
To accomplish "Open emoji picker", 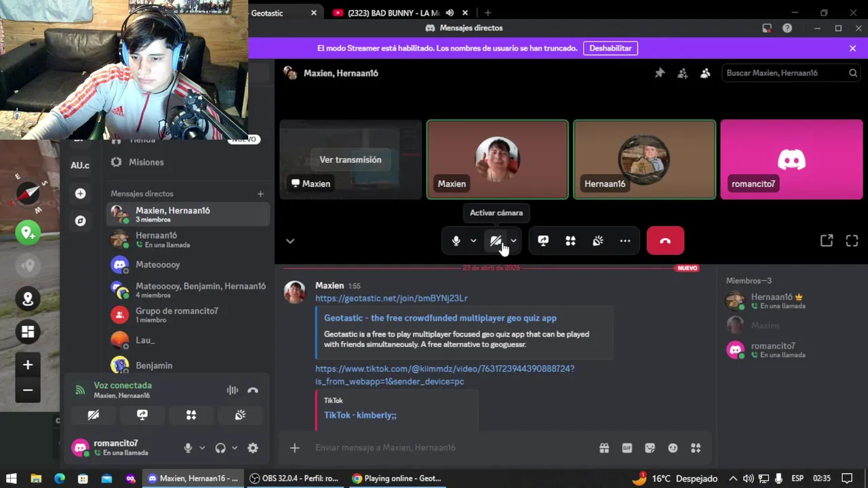I will [x=673, y=448].
